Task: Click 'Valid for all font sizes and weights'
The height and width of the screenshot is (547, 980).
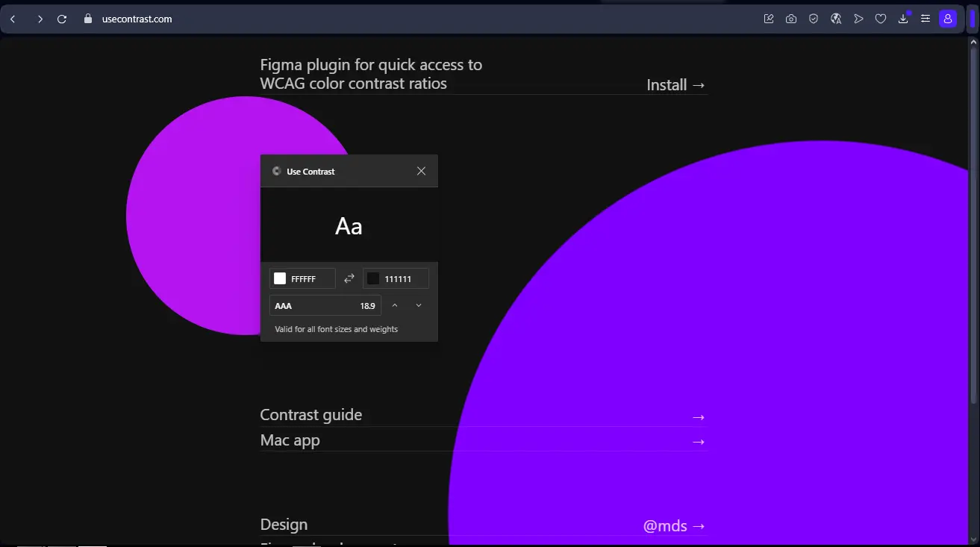Action: click(337, 329)
